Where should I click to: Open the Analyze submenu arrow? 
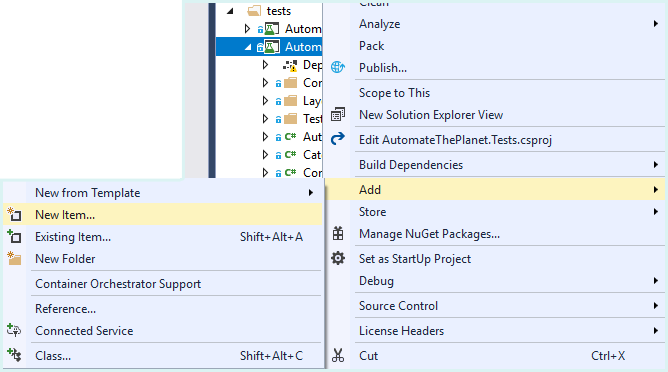(x=656, y=24)
